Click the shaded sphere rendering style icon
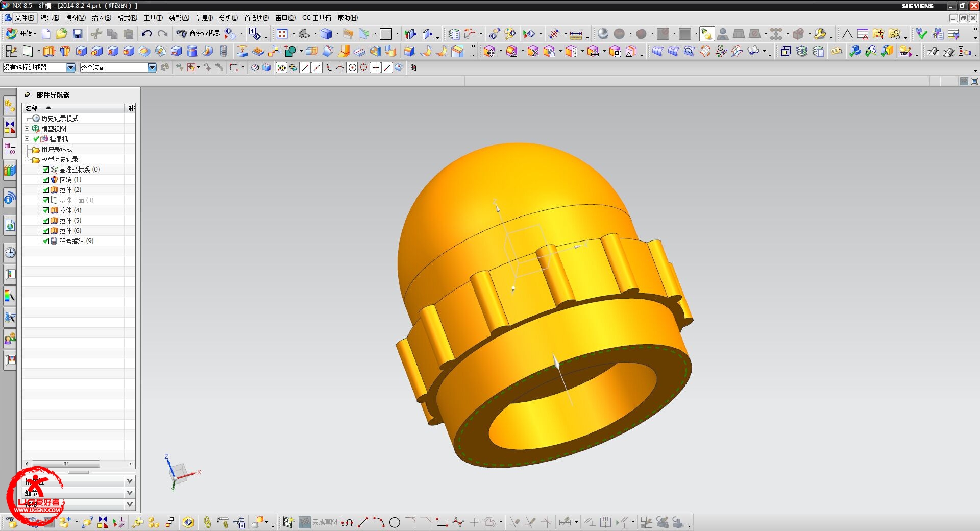980x531 pixels. [603, 34]
